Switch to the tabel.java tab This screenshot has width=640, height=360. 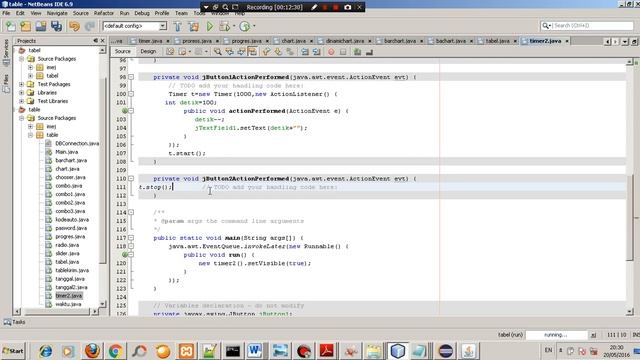click(498, 41)
